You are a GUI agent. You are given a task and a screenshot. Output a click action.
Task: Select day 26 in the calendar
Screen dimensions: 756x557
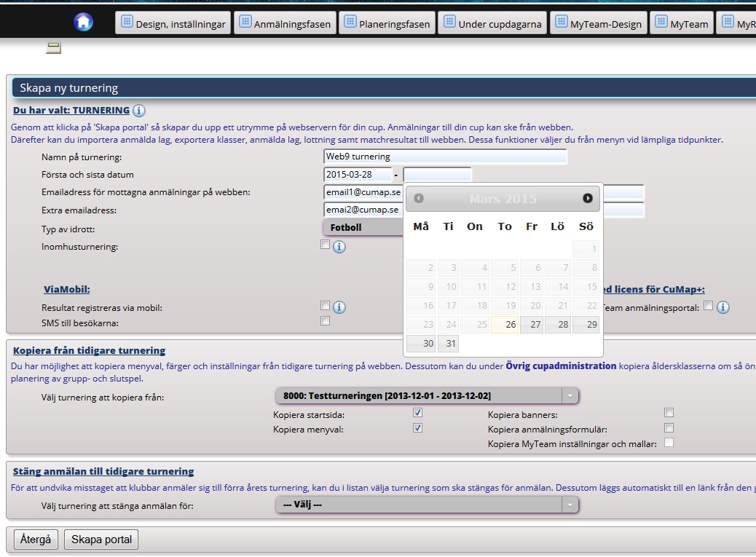click(505, 325)
